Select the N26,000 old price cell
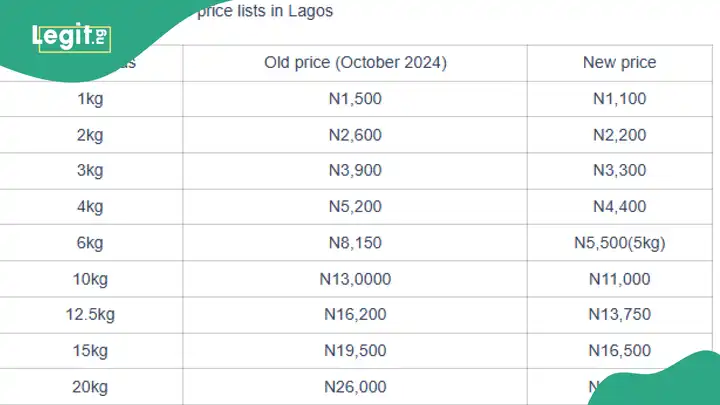 tap(355, 387)
